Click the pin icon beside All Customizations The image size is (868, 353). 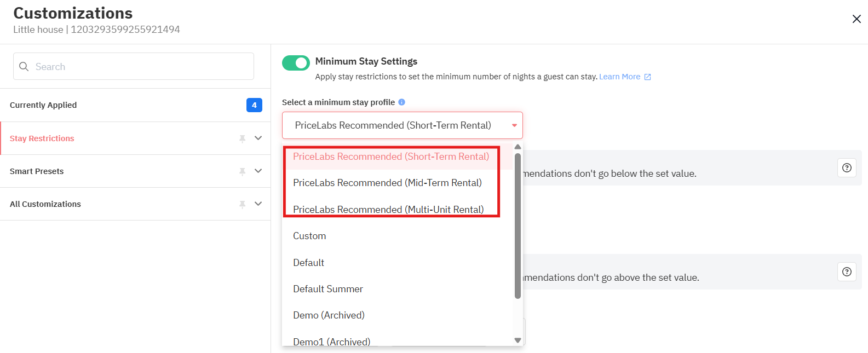coord(242,204)
